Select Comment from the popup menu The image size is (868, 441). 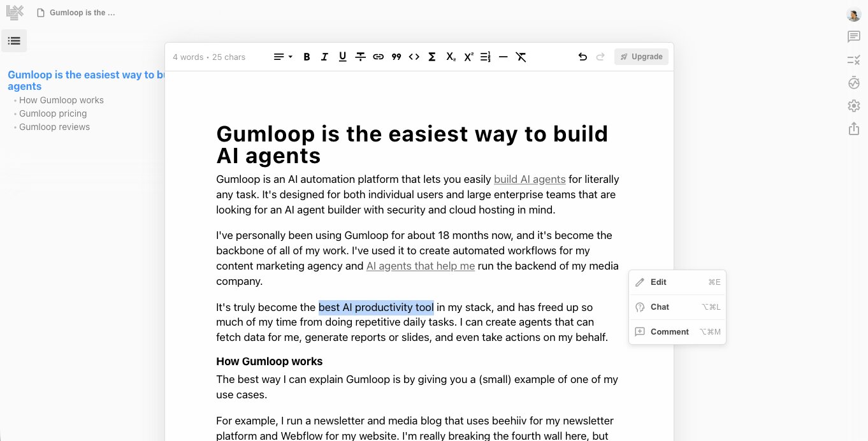(677, 332)
